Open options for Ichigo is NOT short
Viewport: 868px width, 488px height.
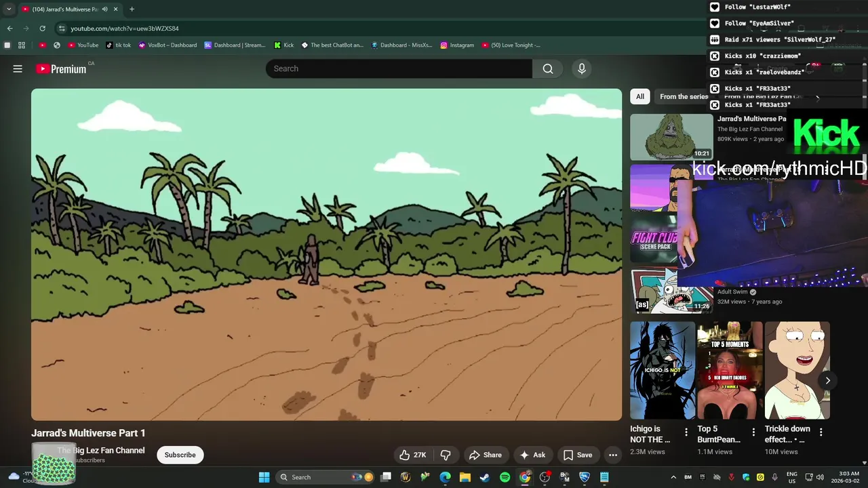click(686, 432)
